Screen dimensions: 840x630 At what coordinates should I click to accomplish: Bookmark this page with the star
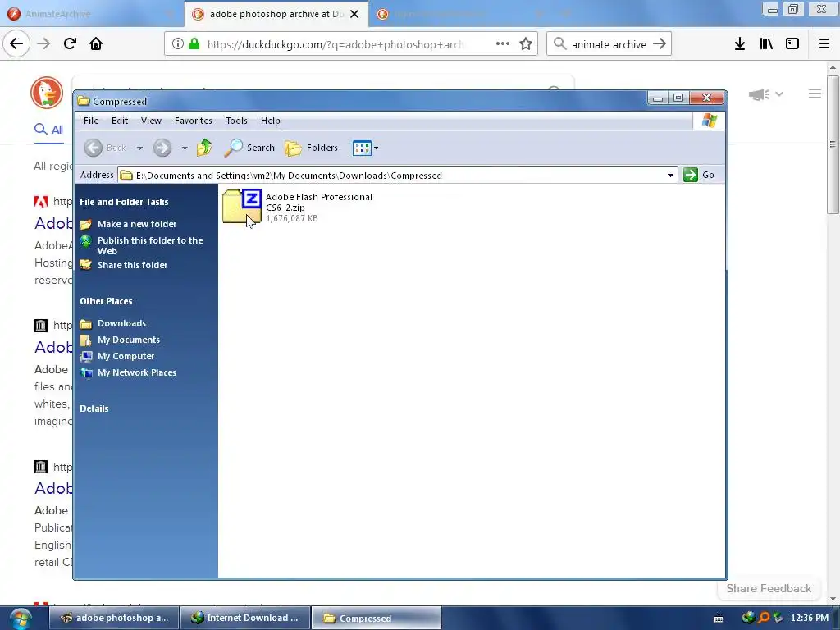(526, 44)
